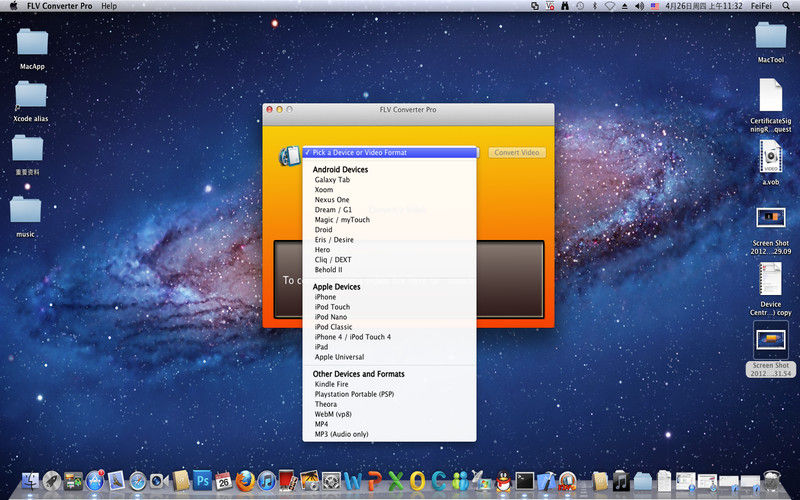Open the volume icon in menu bar
Screen dimensions: 800x500
[x=639, y=6]
